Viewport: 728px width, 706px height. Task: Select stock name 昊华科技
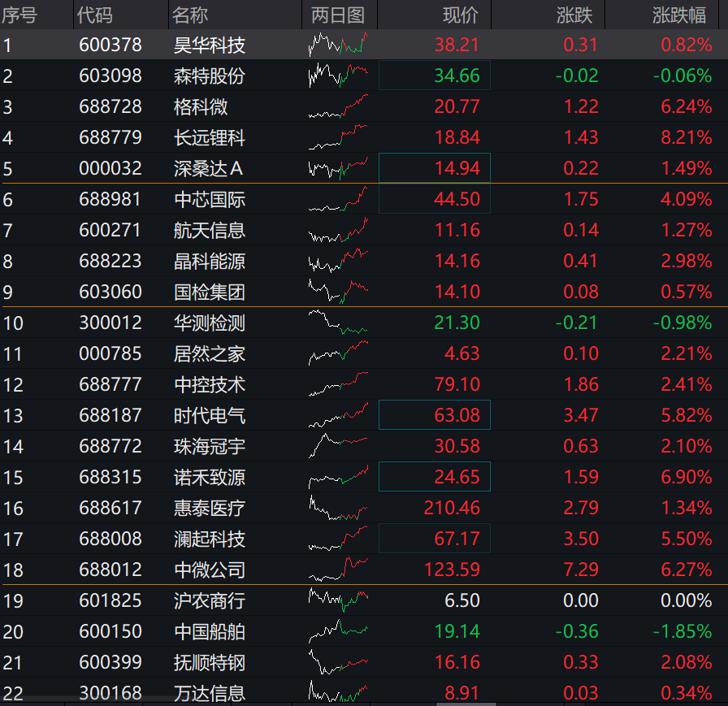(210, 45)
